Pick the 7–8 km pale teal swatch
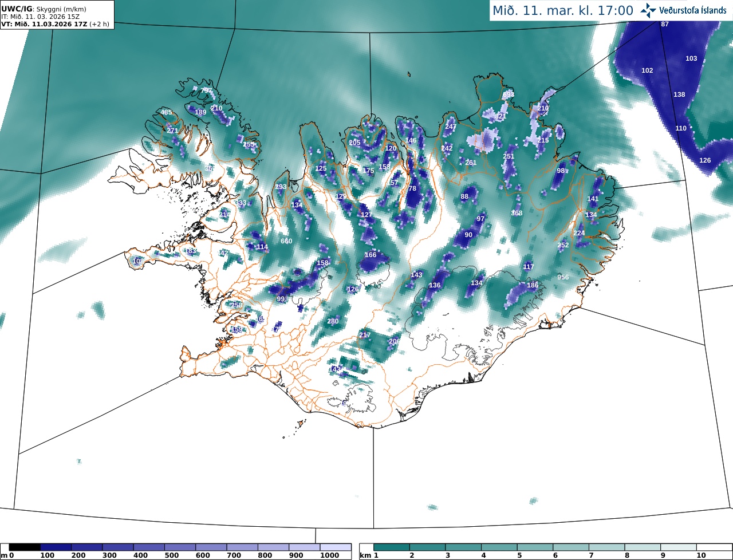Screen dimensions: 733x560 coord(607,547)
